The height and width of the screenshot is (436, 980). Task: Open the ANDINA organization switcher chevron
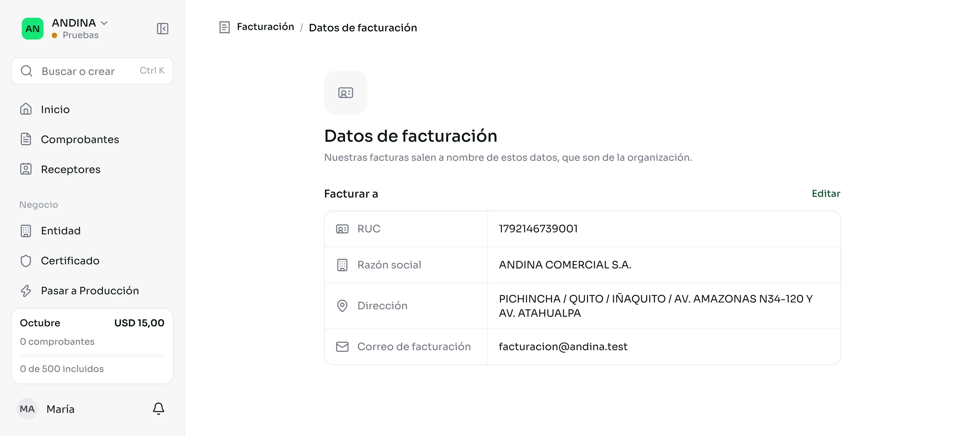tap(104, 23)
